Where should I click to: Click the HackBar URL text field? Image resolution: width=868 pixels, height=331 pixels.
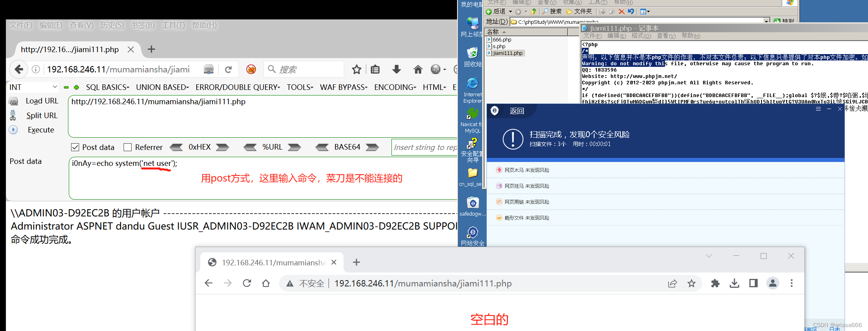click(263, 116)
